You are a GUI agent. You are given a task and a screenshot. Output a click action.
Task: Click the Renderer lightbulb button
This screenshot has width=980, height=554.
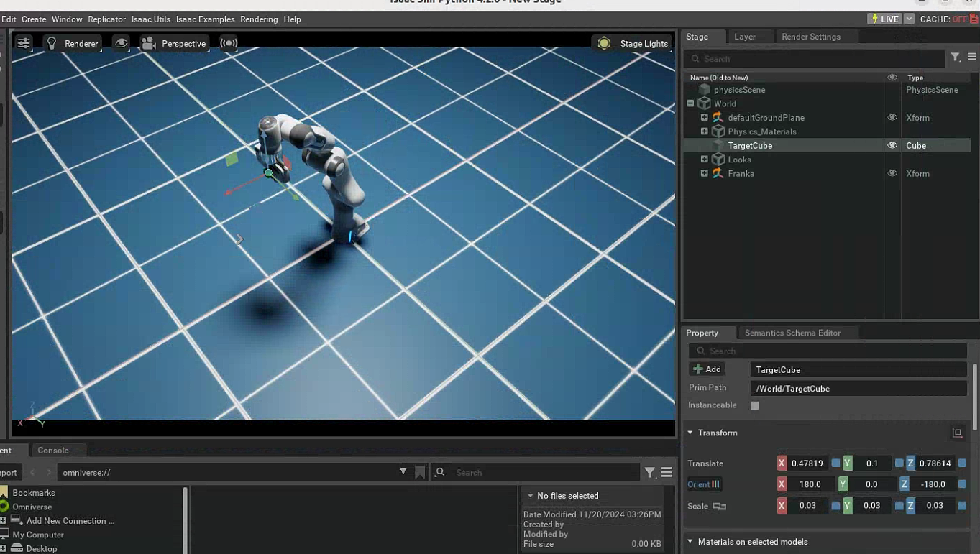pos(72,43)
